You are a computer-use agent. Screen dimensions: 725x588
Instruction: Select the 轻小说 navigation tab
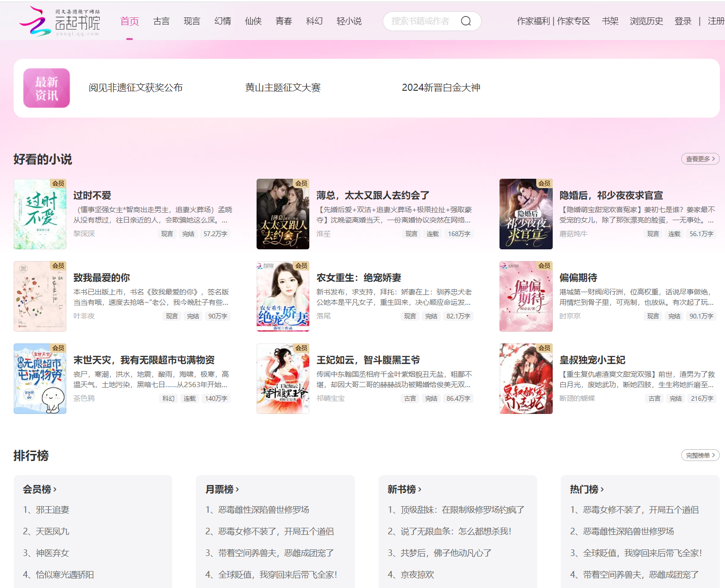349,21
